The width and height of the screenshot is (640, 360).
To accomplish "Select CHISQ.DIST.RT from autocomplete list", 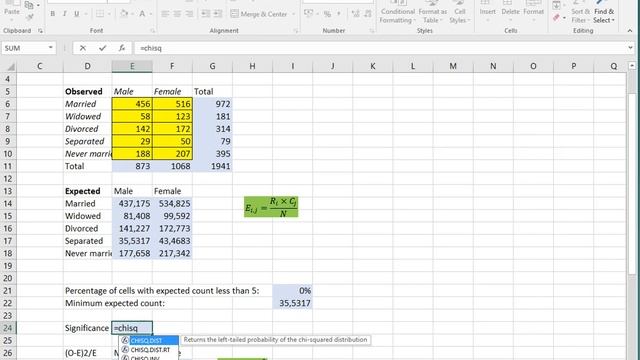I will point(149,350).
